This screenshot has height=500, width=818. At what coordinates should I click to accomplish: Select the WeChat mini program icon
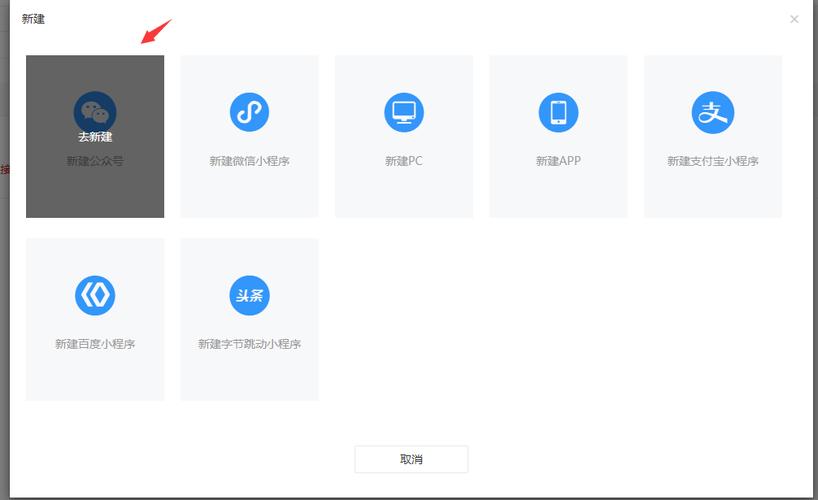pos(249,112)
